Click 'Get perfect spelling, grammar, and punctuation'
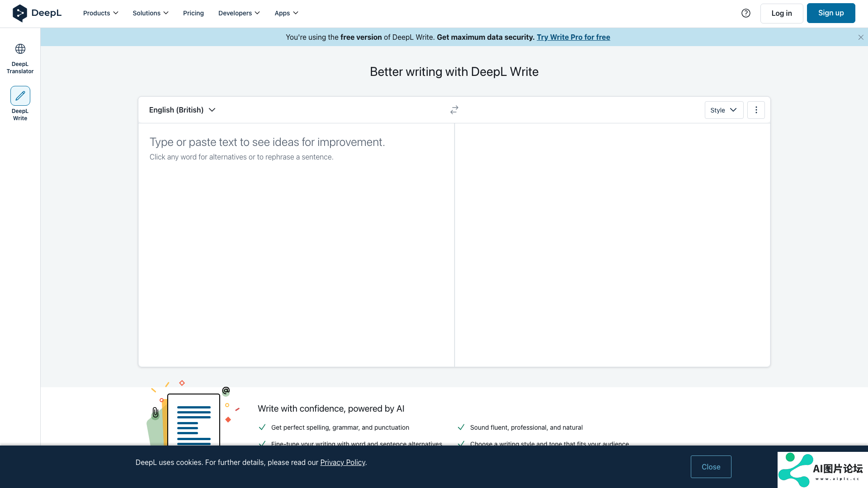This screenshot has height=488, width=868. [x=340, y=427]
